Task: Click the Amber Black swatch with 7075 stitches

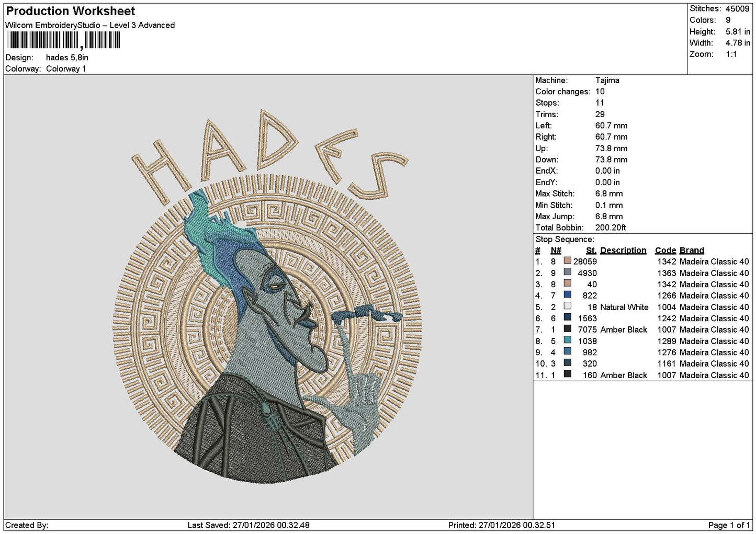Action: [567, 328]
